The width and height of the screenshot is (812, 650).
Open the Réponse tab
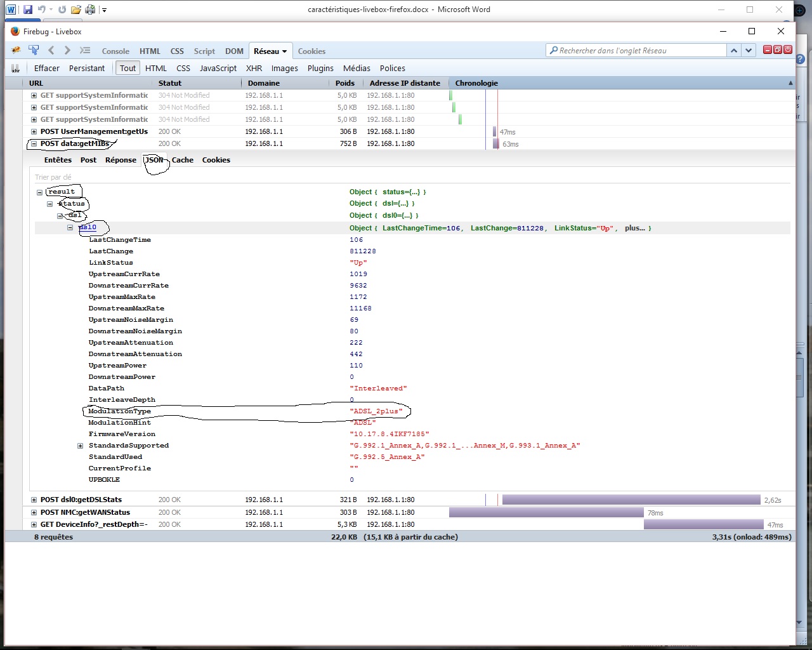121,160
